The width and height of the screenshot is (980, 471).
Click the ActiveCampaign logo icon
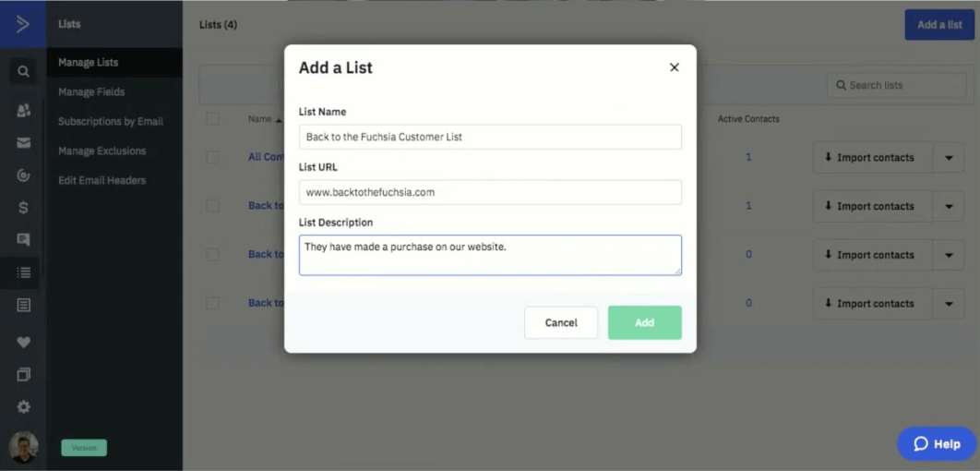pyautogui.click(x=23, y=24)
